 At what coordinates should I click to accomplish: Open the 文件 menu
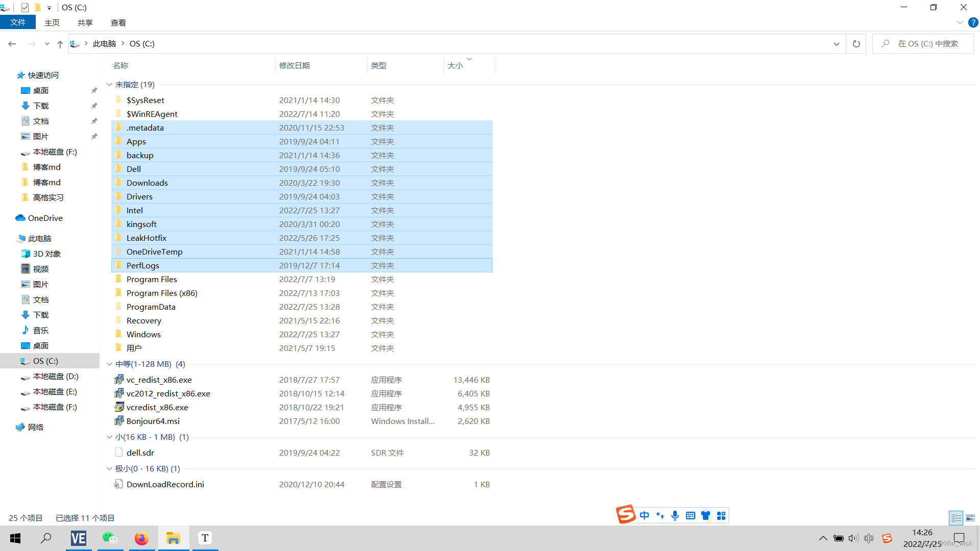[x=18, y=22]
